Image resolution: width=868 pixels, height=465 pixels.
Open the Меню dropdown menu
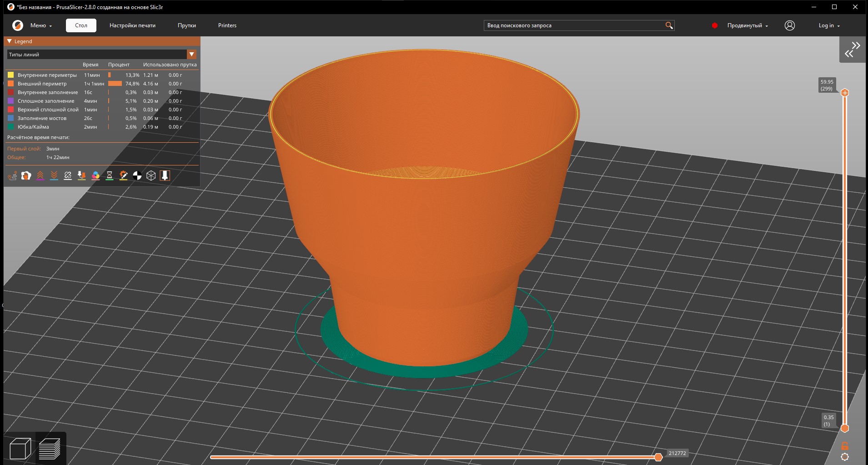(41, 25)
